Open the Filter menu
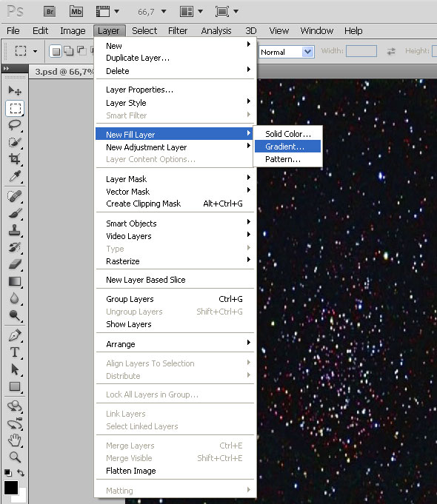The width and height of the screenshot is (437, 504). (x=178, y=31)
